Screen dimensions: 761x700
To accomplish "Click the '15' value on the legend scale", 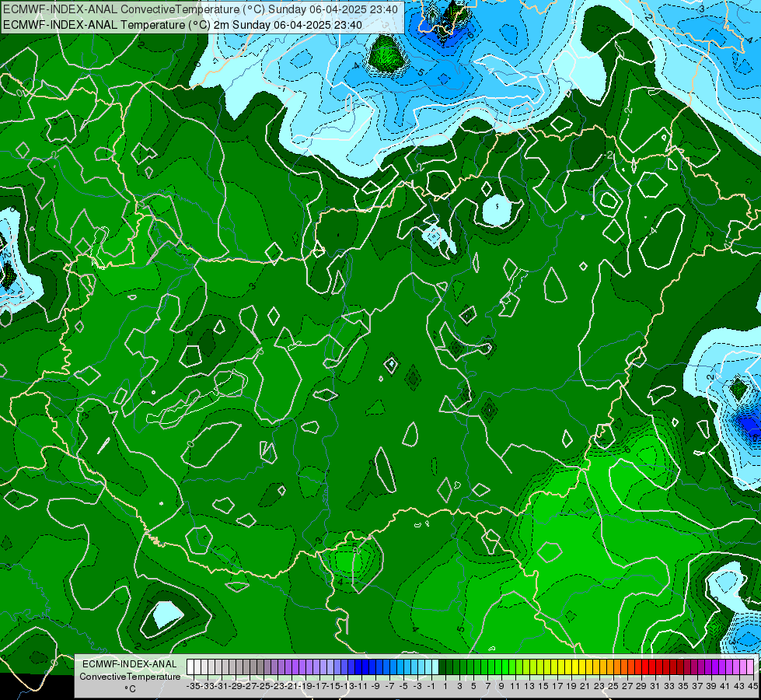I will click(x=543, y=686).
